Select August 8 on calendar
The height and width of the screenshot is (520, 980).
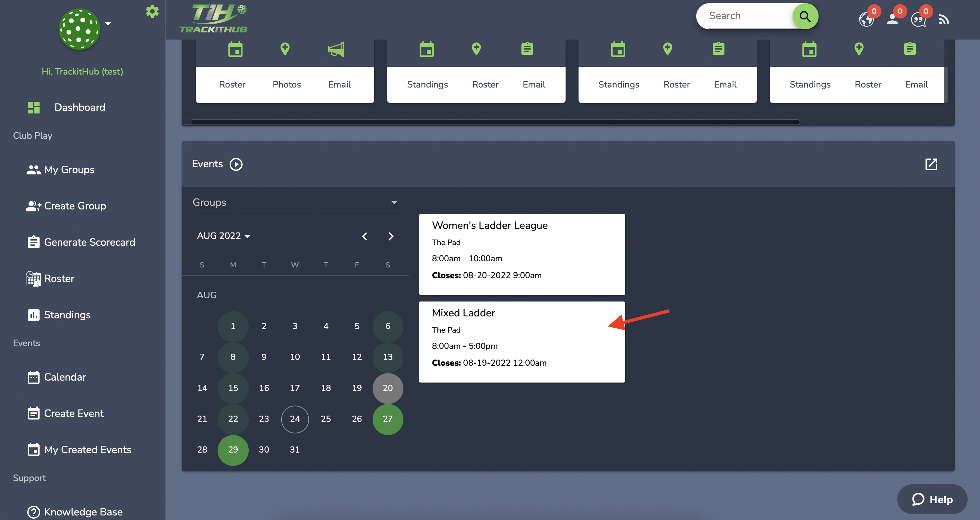pyautogui.click(x=233, y=357)
